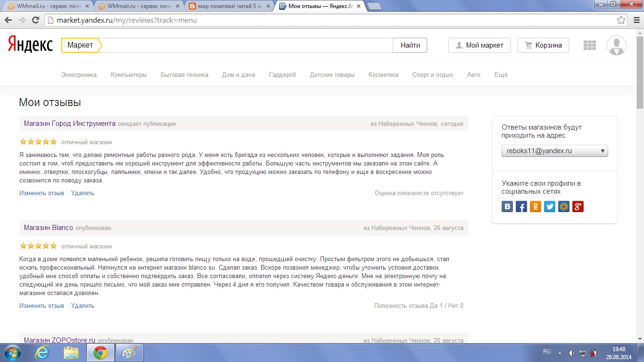Image resolution: width=644 pixels, height=362 pixels.
Task: Open Мой маркет button
Action: (x=479, y=45)
